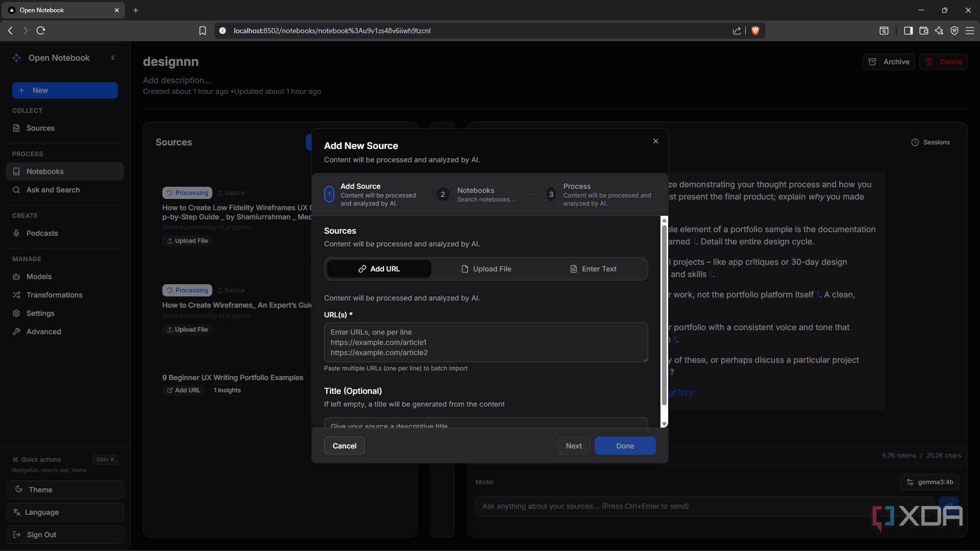980x551 pixels.
Task: Open a new browser tab
Action: [136, 10]
